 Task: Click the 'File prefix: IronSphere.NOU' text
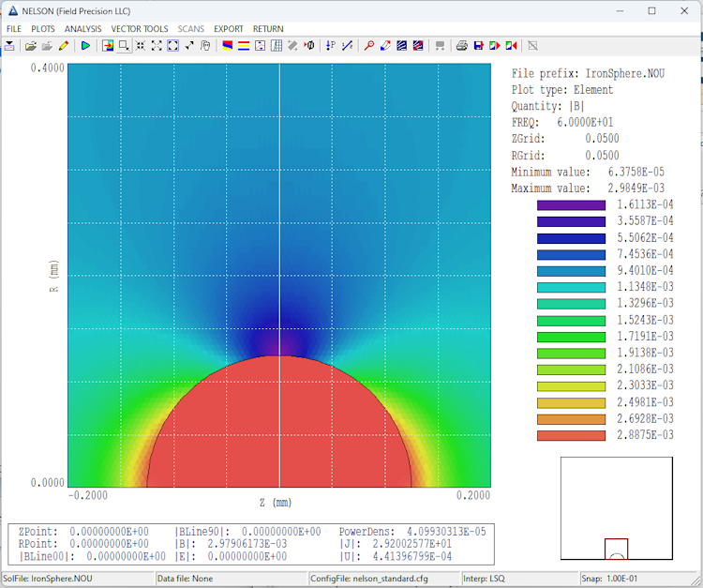(588, 73)
